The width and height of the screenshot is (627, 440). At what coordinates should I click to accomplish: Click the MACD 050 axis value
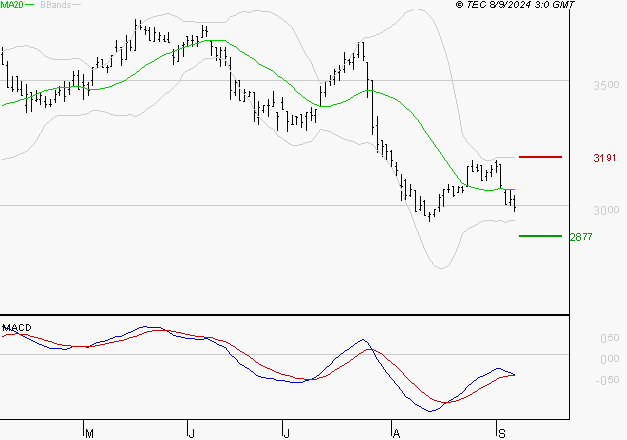tap(610, 338)
